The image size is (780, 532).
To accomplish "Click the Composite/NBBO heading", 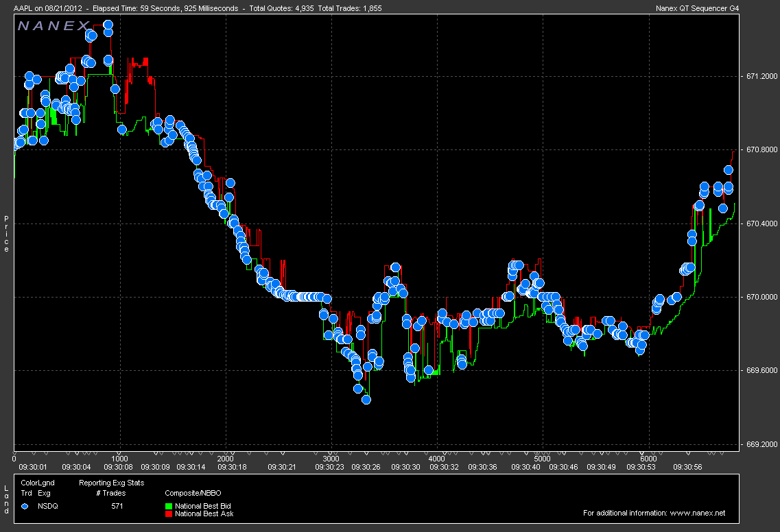I will [x=193, y=493].
